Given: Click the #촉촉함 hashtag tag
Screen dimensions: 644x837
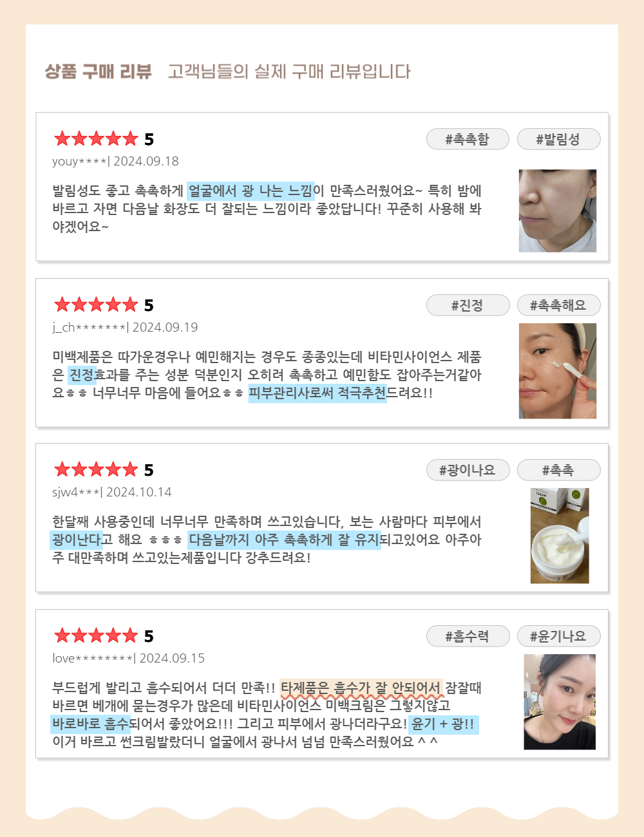Looking at the screenshot, I should (468, 139).
